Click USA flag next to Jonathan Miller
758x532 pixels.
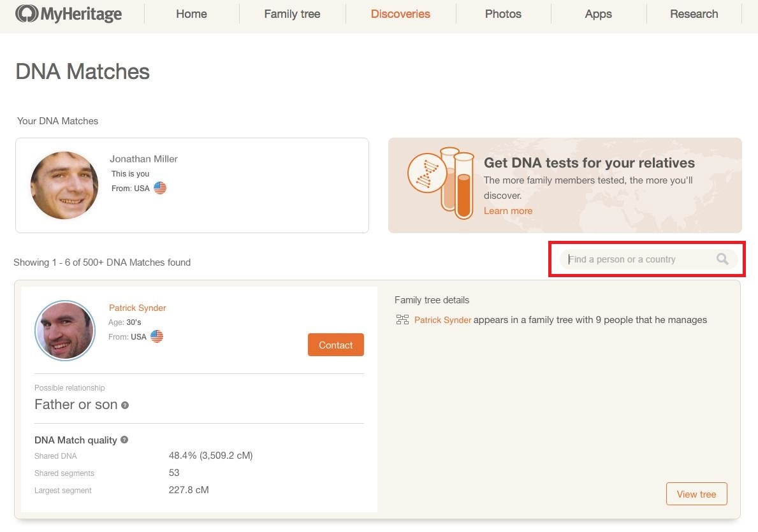160,189
